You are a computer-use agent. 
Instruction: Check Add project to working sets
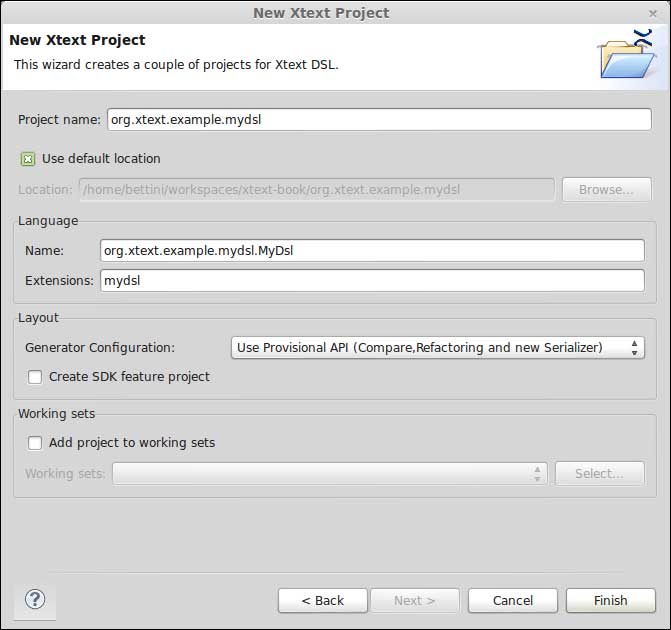coord(35,442)
